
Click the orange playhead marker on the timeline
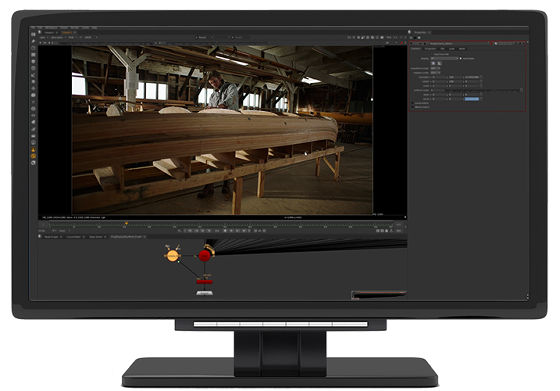coord(126,224)
